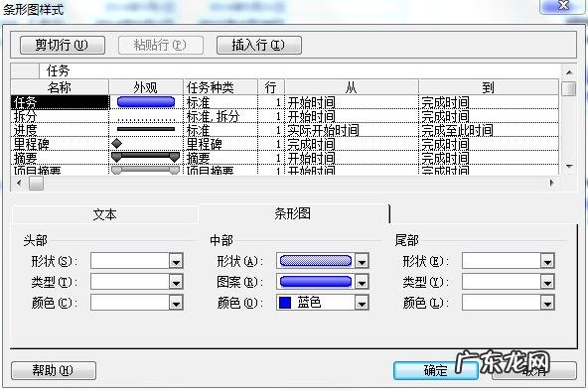Click the vertical scrollbar thumb
588x391 pixels.
coord(569,89)
